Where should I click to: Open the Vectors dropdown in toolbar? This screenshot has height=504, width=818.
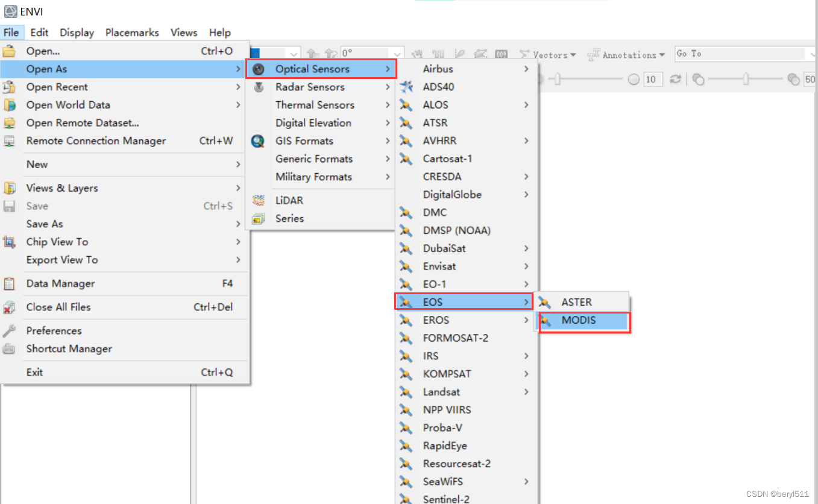tap(548, 55)
